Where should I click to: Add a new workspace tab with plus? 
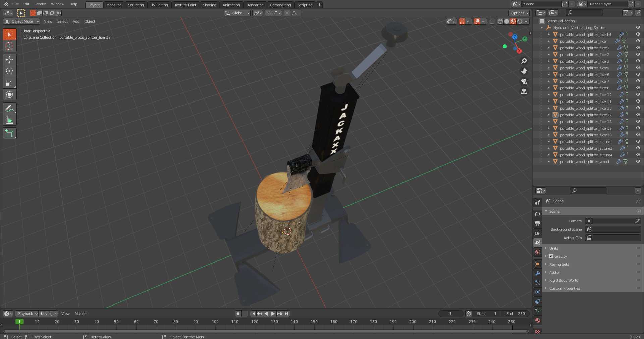click(x=319, y=5)
